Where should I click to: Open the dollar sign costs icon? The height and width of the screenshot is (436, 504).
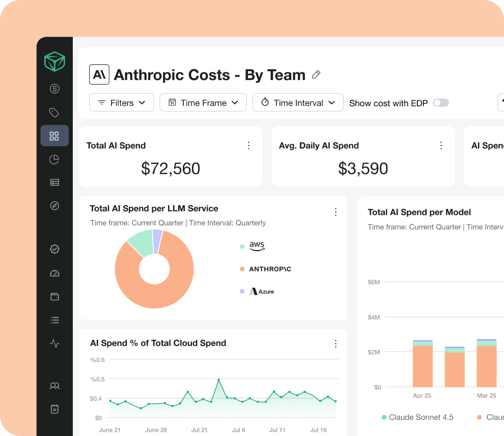pos(54,89)
